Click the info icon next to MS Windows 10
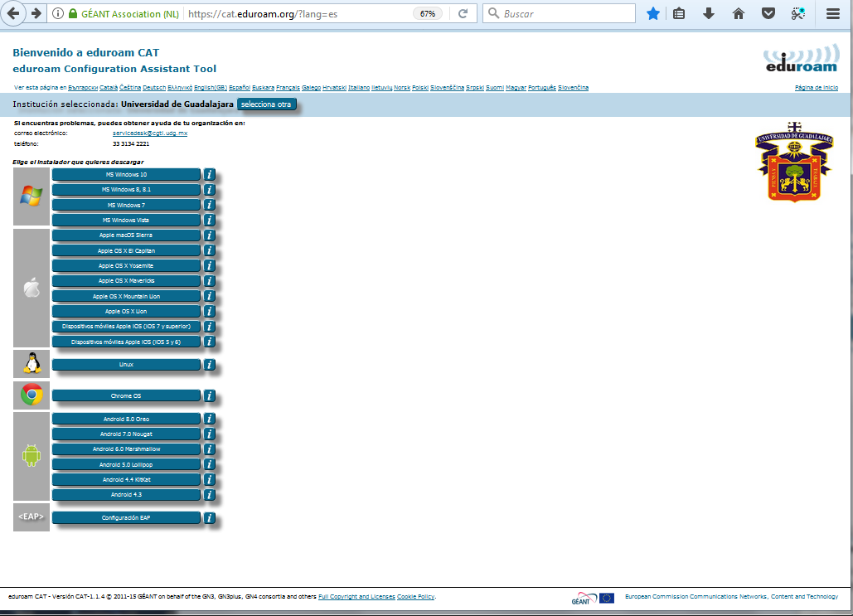The height and width of the screenshot is (616, 853). (x=210, y=175)
